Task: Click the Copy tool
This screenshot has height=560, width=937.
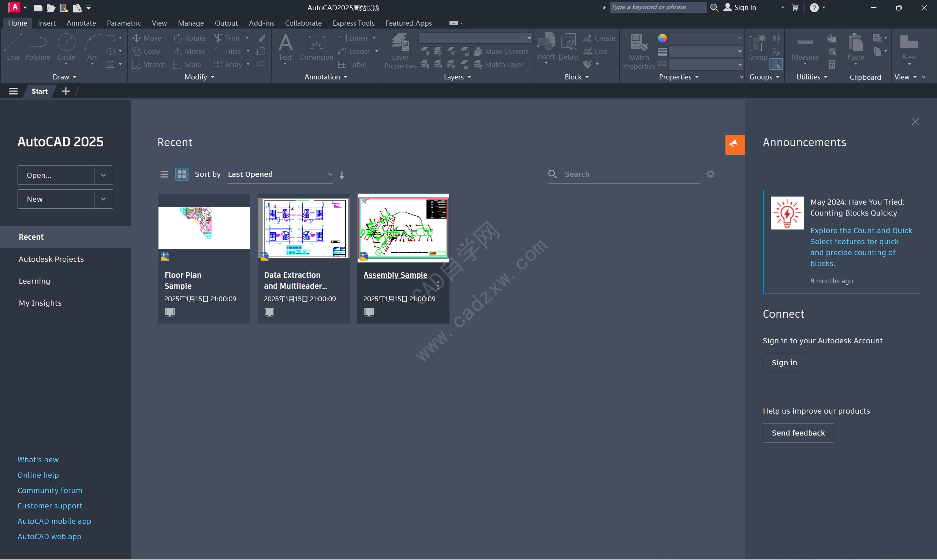Action: click(x=146, y=51)
